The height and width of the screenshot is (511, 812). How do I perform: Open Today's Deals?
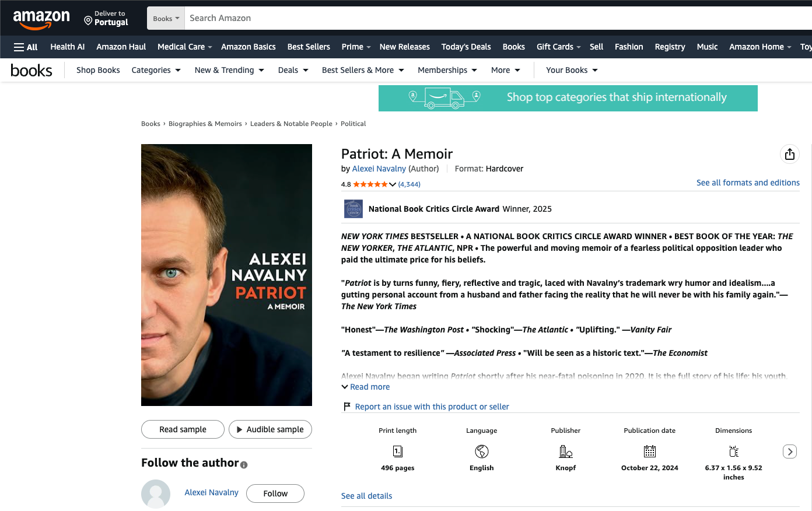466,47
